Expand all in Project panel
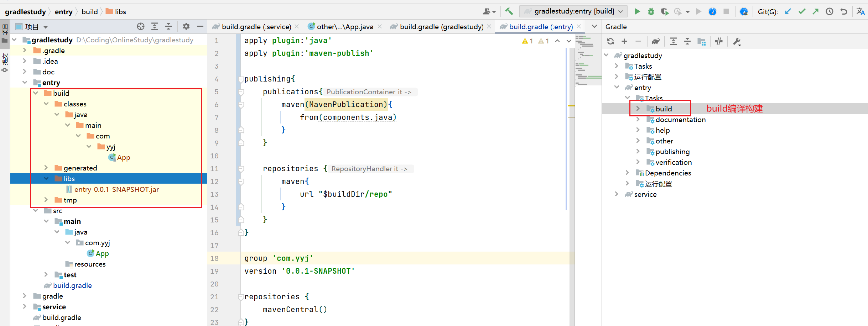The width and height of the screenshot is (868, 326). click(x=155, y=26)
